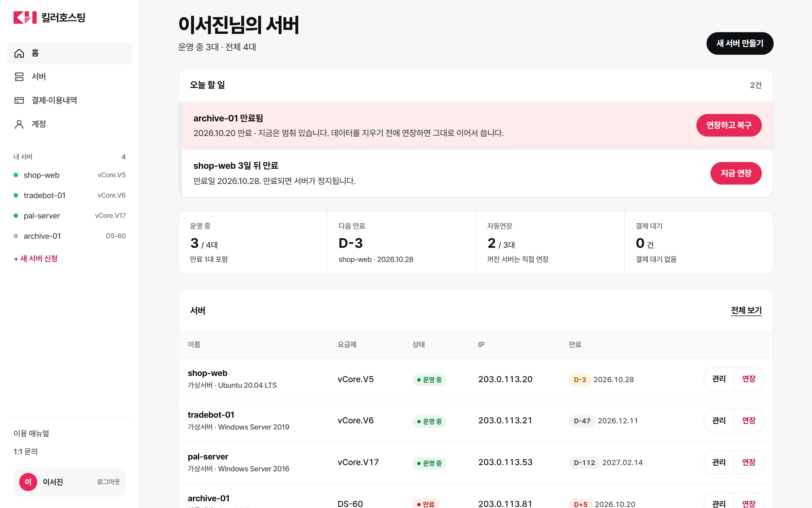Open the 전체 보기 link
812x508 pixels.
pyautogui.click(x=746, y=310)
